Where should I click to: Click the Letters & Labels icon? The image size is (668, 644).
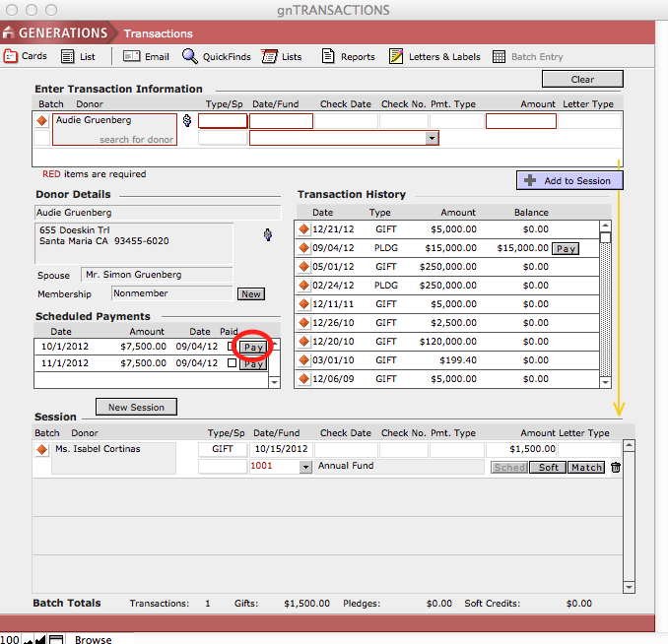point(396,56)
